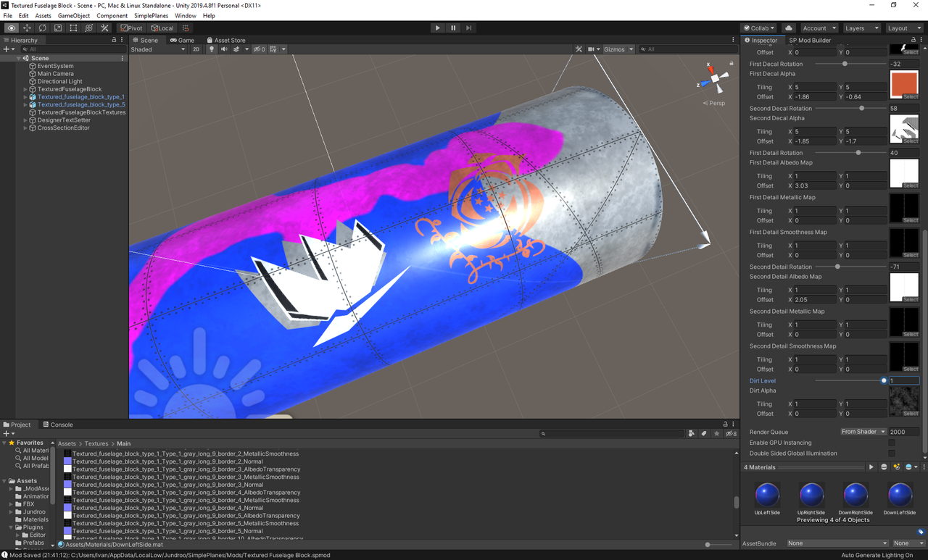Search by type icon in Project panel
This screenshot has width=928, height=560.
692,433
